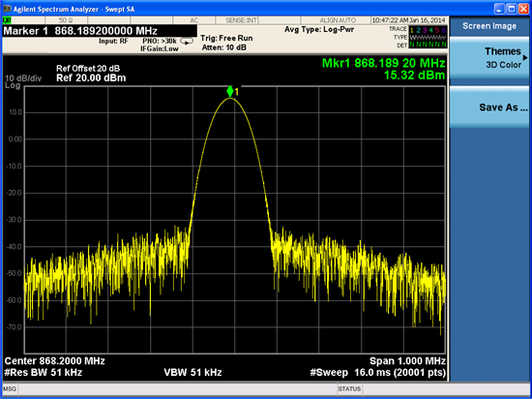The image size is (532, 399).
Task: Select the Screen Image menu header
Action: coord(489,26)
